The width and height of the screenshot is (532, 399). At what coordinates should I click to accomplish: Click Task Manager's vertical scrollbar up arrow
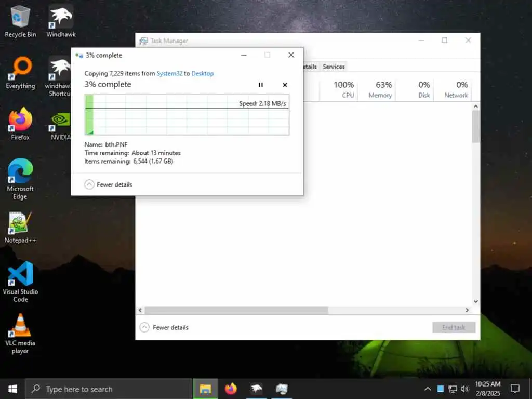[x=476, y=107]
